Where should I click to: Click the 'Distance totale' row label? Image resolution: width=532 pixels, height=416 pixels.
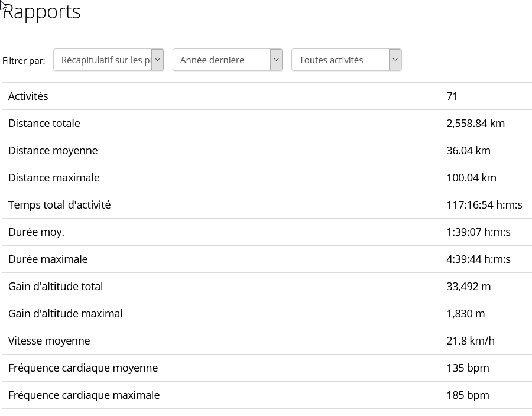click(44, 123)
